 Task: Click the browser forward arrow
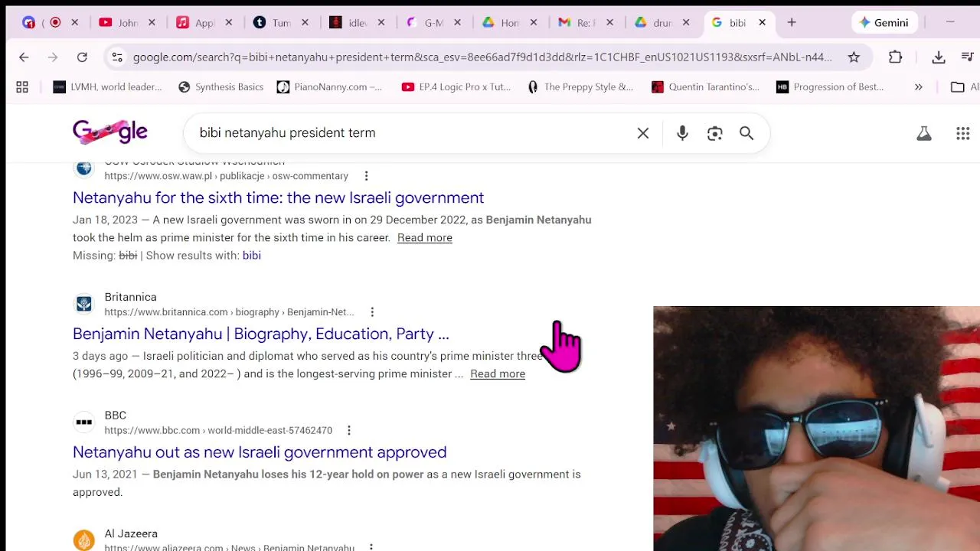pos(53,57)
